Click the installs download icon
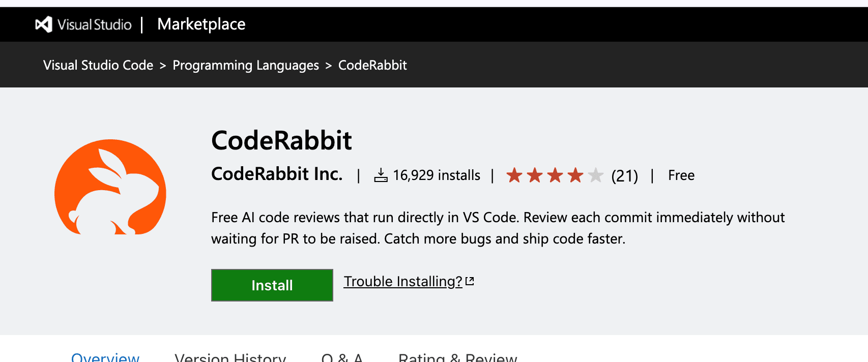The image size is (868, 362). (x=381, y=175)
